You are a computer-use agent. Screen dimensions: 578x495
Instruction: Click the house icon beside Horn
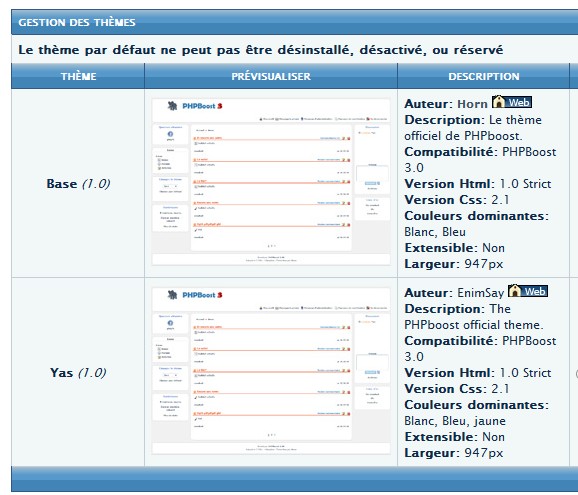coord(498,102)
